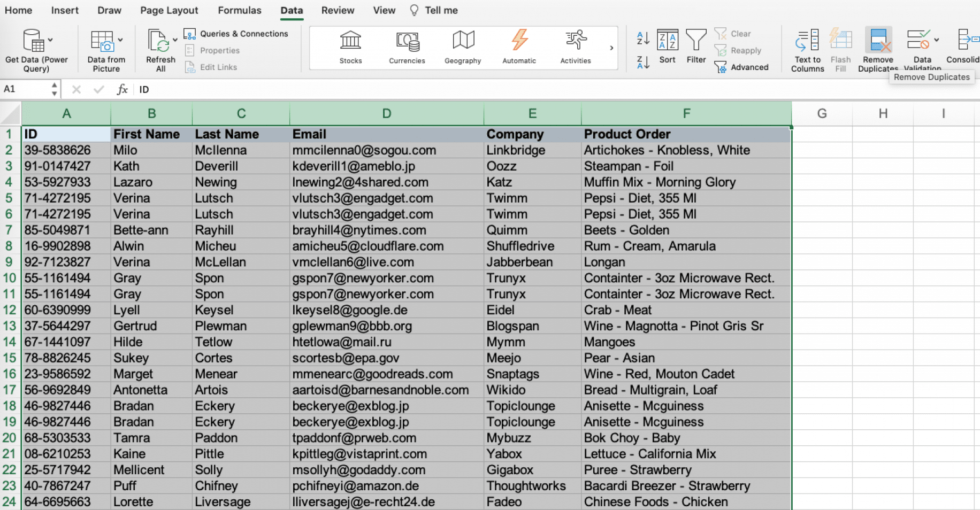
Task: Select the Stocks data type
Action: click(350, 47)
